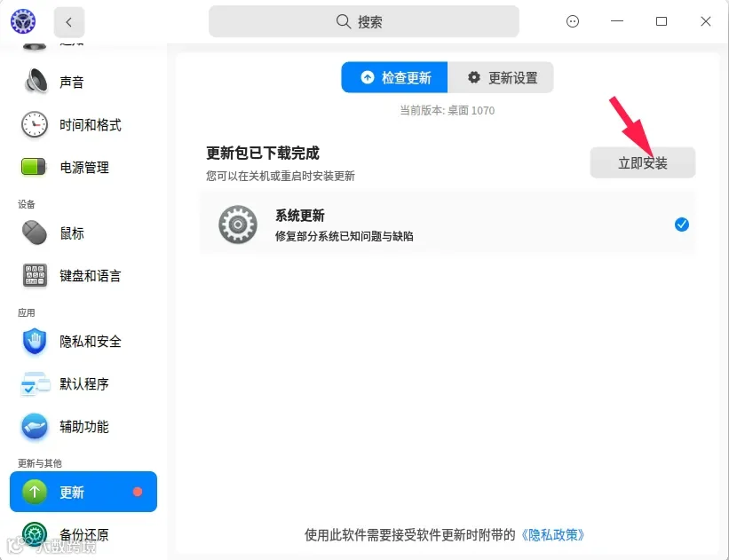Open 电源管理 settings
The height and width of the screenshot is (560, 729).
83,167
